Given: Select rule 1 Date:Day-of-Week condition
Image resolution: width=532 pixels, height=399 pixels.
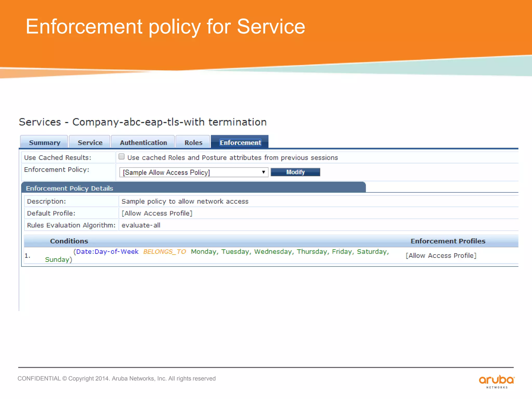Looking at the screenshot, I should coord(217,256).
